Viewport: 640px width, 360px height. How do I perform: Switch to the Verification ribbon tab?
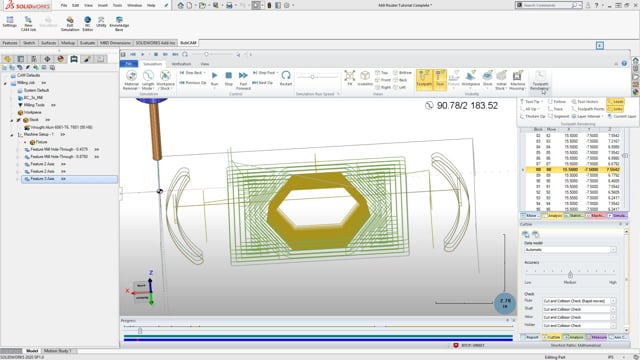point(181,64)
